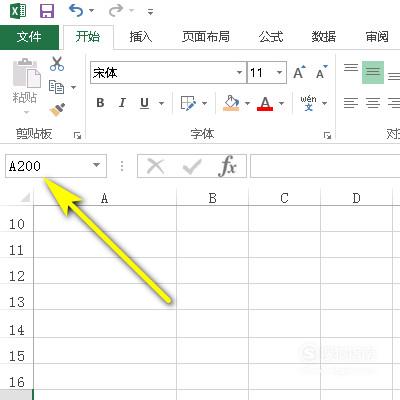The height and width of the screenshot is (400, 400).
Task: Click the Cut scissors icon
Action: pyautogui.click(x=57, y=64)
